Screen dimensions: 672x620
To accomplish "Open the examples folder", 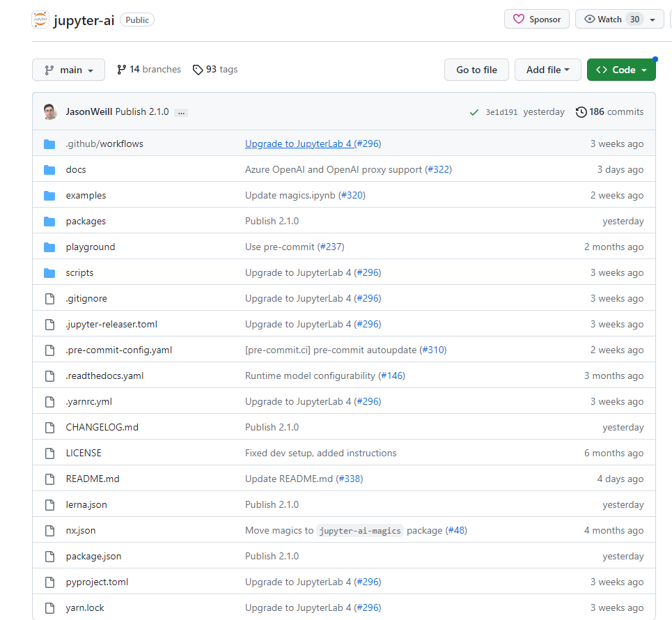I will click(x=86, y=196).
